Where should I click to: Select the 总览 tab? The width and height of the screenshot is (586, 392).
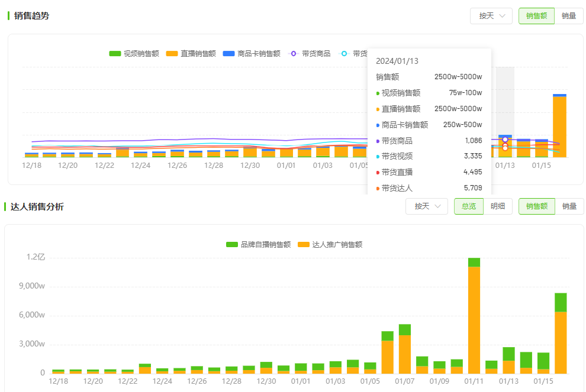(469, 206)
